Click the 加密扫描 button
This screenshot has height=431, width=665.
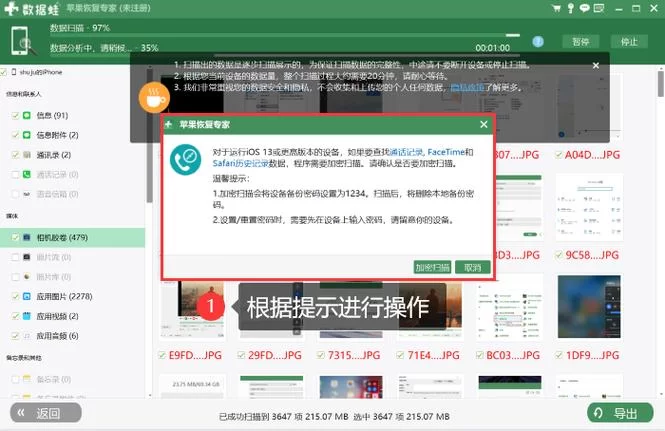click(432, 267)
